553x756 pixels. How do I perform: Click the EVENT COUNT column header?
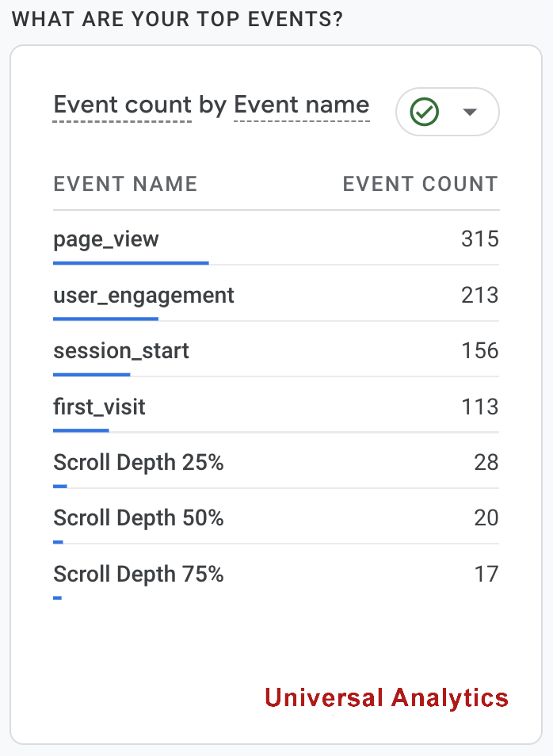[x=420, y=185]
